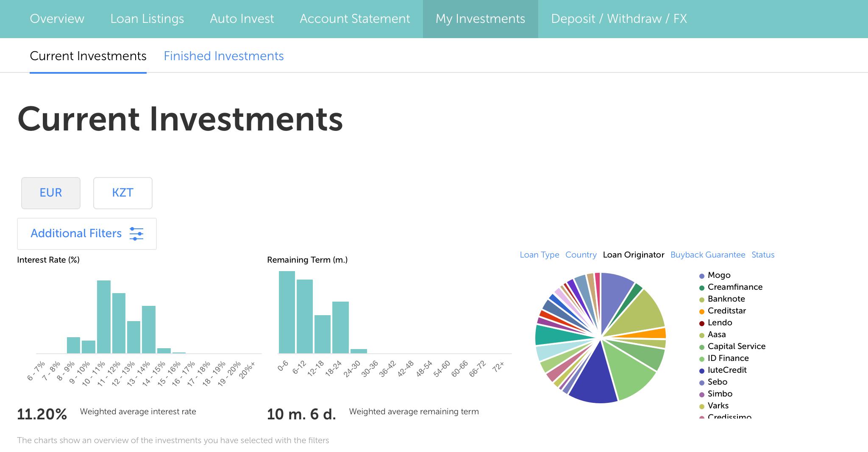
Task: Open Auto Invest page
Action: click(242, 19)
